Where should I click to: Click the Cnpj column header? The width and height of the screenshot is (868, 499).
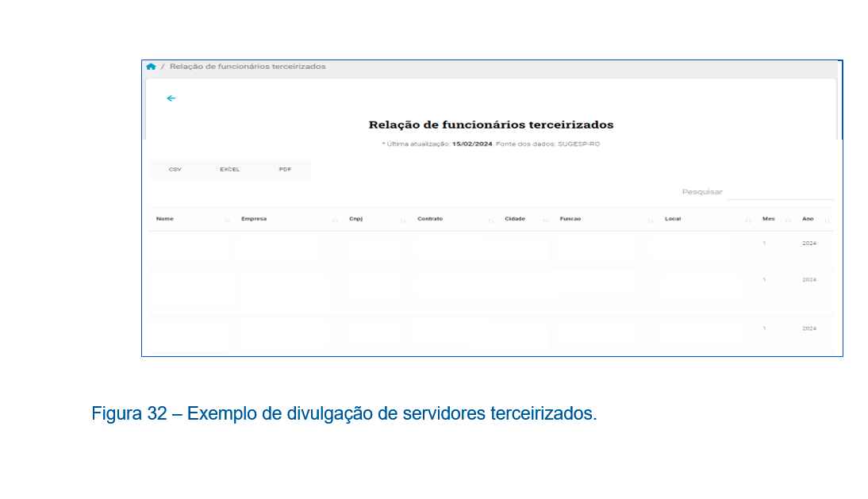(x=356, y=218)
